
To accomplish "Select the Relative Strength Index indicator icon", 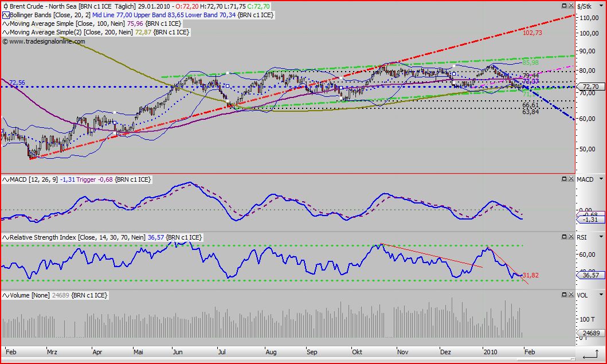I will [6, 237].
